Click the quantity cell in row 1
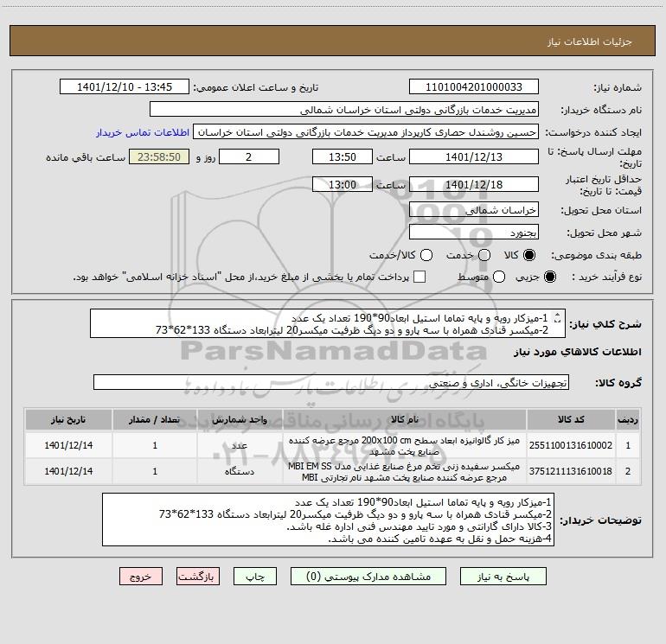666x644 pixels. coord(155,445)
